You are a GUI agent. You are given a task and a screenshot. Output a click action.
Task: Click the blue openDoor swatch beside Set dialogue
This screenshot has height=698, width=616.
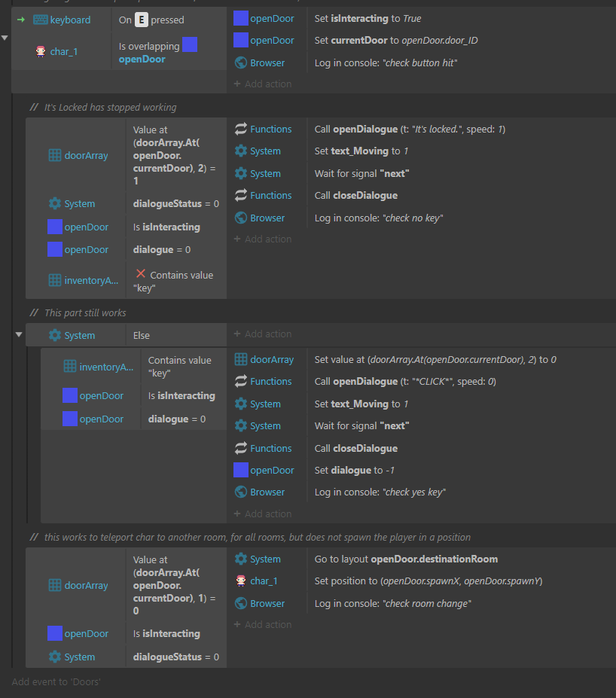[x=241, y=470]
